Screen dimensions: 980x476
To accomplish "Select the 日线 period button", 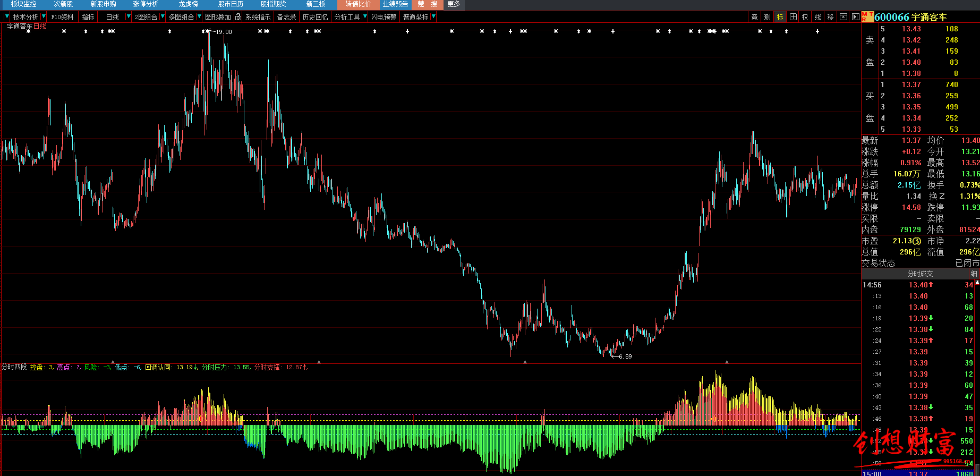I will coord(112,17).
